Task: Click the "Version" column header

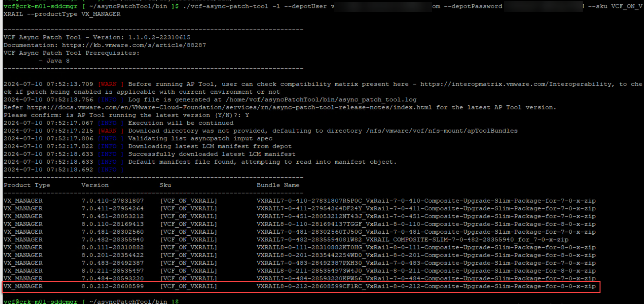Action: pyautogui.click(x=95, y=185)
